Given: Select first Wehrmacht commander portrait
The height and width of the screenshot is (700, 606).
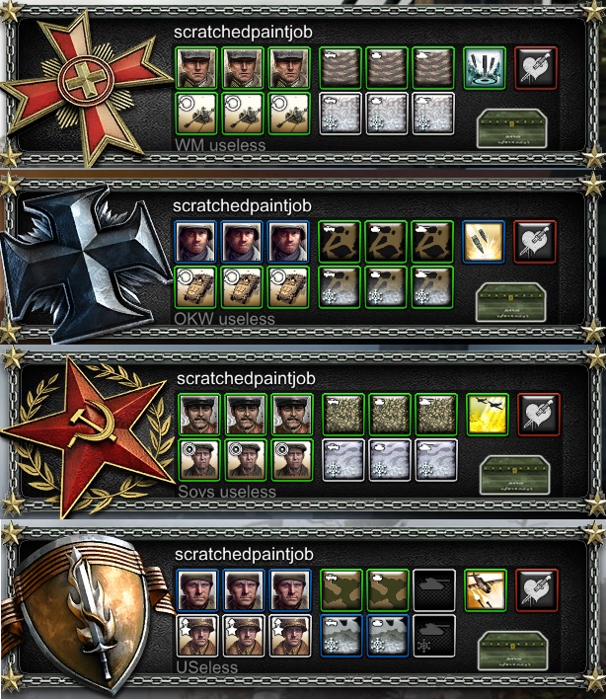Looking at the screenshot, I should (196, 68).
